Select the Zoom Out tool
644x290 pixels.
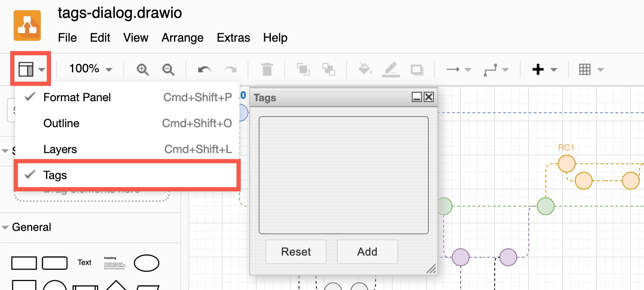[168, 69]
